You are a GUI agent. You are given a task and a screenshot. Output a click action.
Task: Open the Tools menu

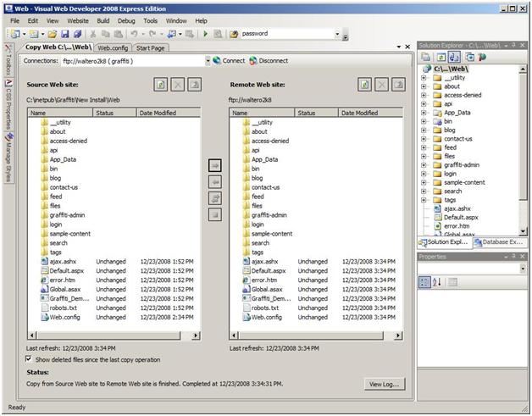(150, 20)
